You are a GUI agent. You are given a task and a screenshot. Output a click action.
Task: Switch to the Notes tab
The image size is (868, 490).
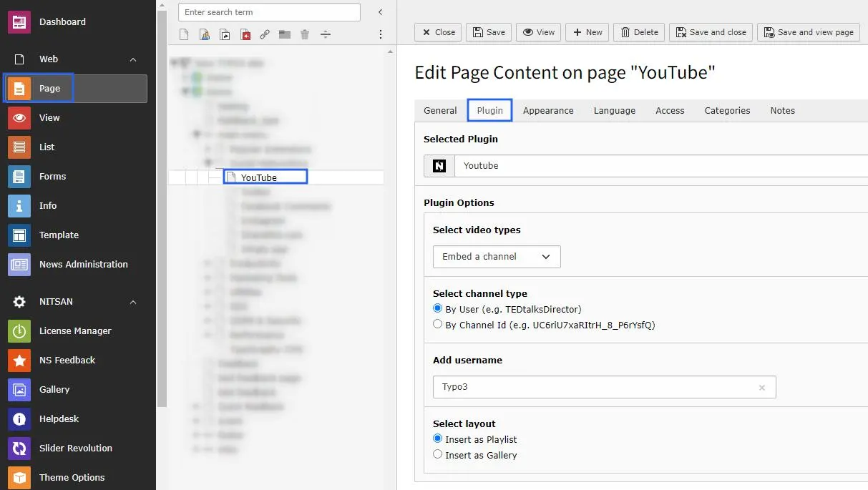click(x=783, y=111)
